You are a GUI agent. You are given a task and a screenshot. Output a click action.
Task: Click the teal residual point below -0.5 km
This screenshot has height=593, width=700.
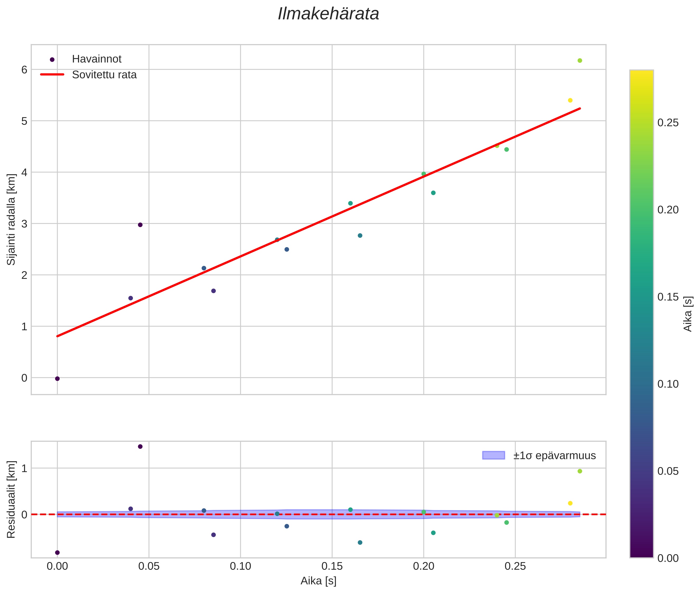tap(360, 542)
